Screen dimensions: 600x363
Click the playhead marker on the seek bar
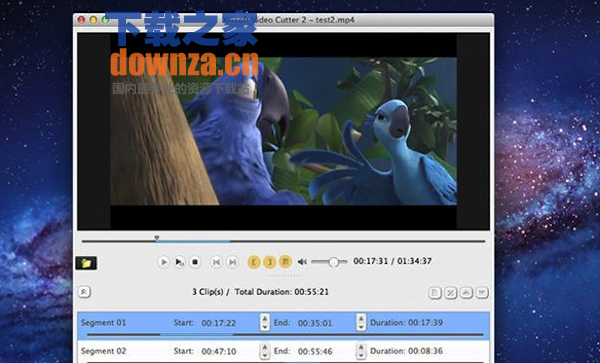pos(157,238)
